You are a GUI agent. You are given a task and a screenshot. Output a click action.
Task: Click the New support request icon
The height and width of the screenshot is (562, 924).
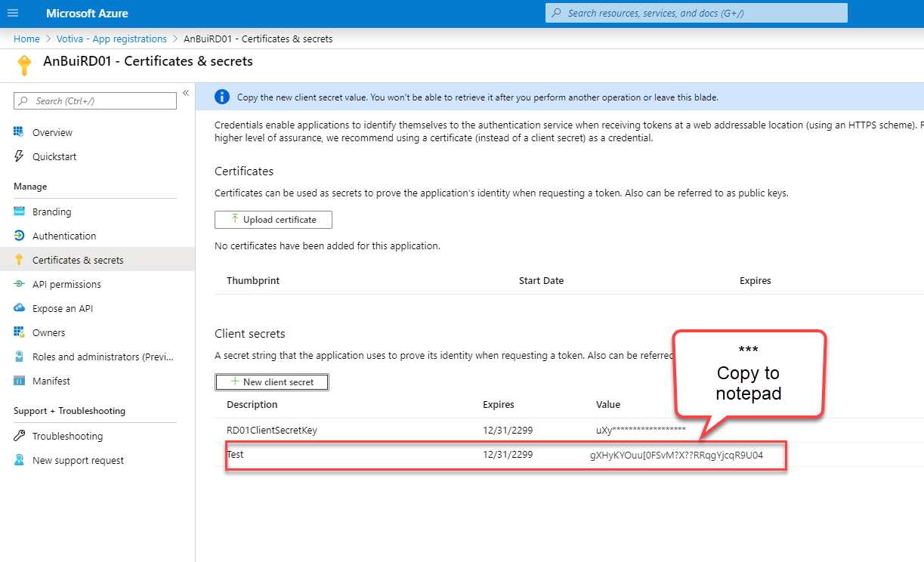coord(19,460)
